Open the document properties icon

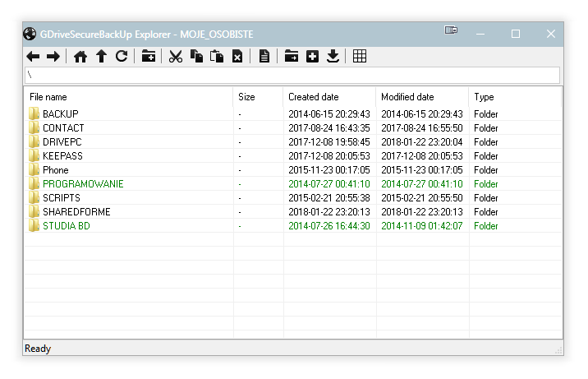[264, 56]
